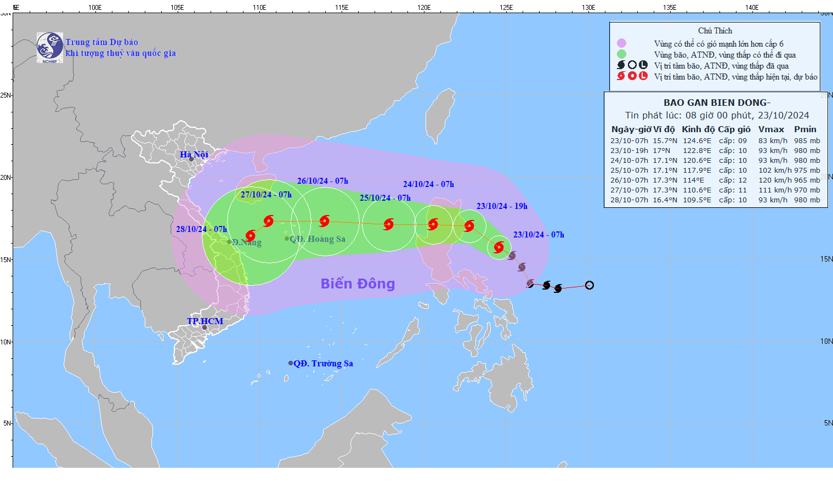Click the '28/10/24 - 07h' forecast label
Viewport: 833px width, 504px height.
pyautogui.click(x=201, y=229)
